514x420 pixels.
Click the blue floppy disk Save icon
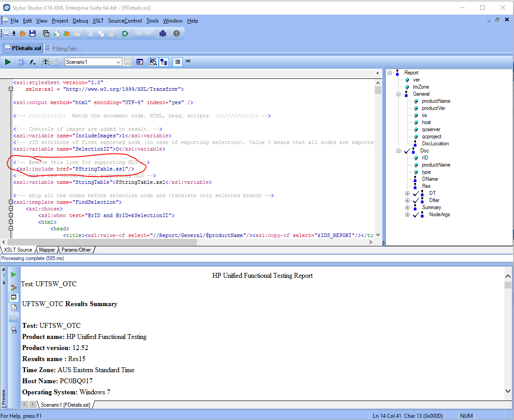pos(32,34)
